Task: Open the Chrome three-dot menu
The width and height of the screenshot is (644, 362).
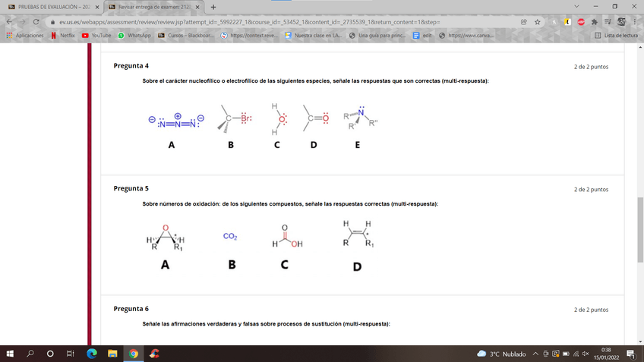Action: tap(635, 22)
